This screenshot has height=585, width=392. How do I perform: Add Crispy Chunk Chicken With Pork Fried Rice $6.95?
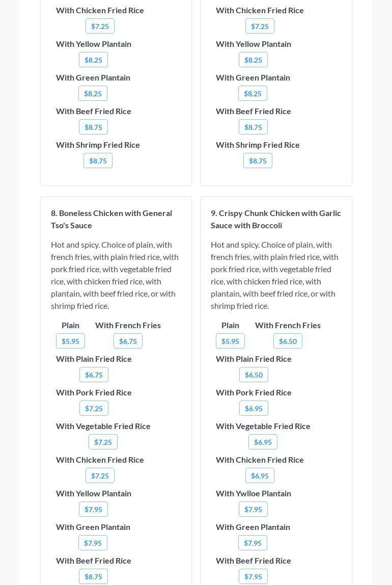pyautogui.click(x=254, y=408)
